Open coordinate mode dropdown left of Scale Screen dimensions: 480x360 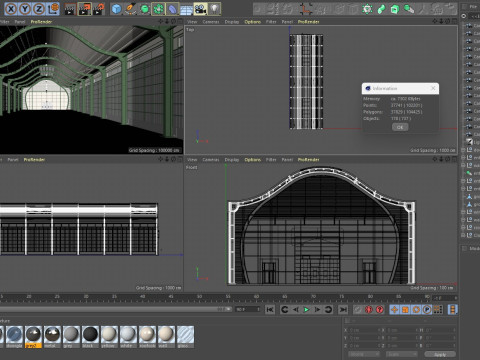coord(364,354)
